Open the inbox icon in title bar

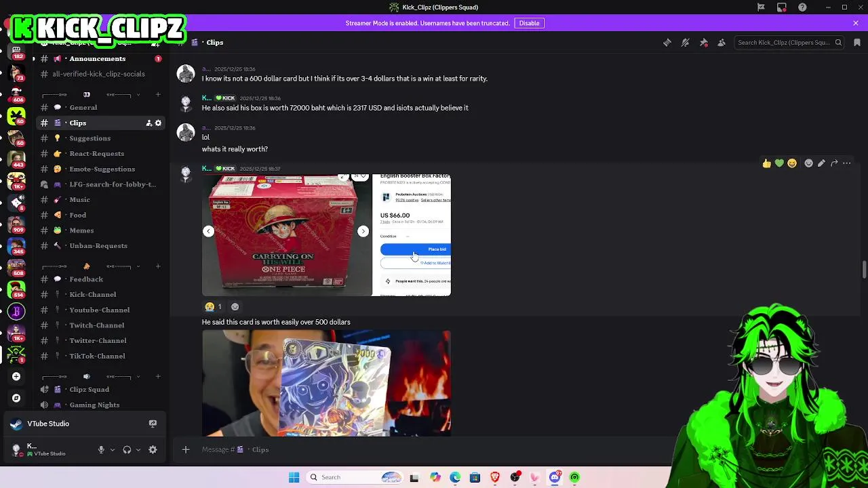click(782, 7)
